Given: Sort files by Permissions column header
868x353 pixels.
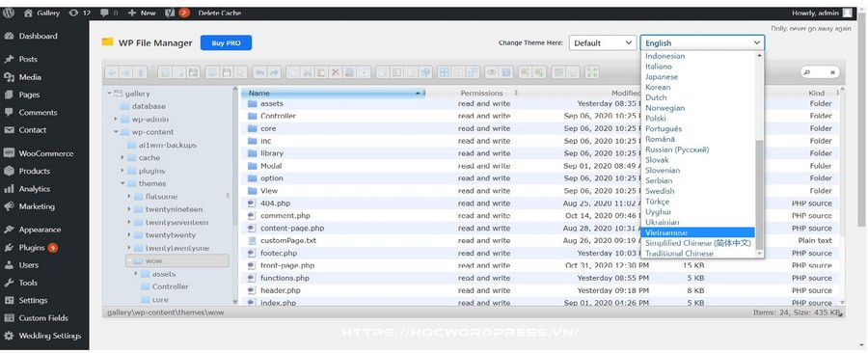Looking at the screenshot, I should pyautogui.click(x=481, y=93).
